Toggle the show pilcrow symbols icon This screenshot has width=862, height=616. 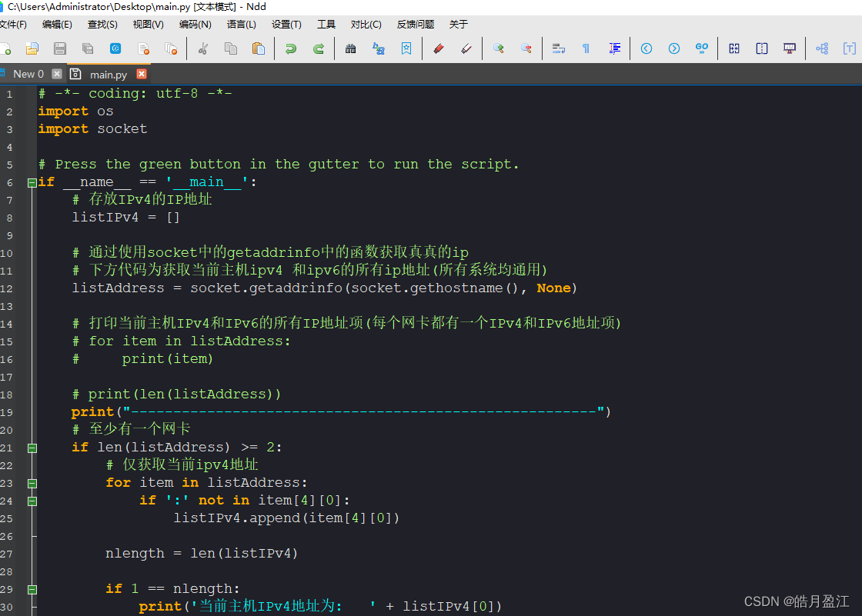[x=586, y=48]
